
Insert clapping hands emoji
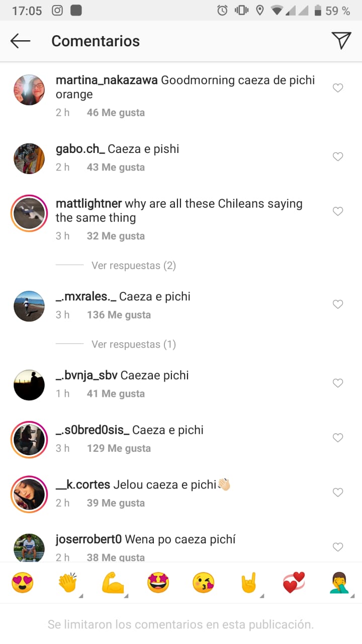pyautogui.click(x=67, y=583)
